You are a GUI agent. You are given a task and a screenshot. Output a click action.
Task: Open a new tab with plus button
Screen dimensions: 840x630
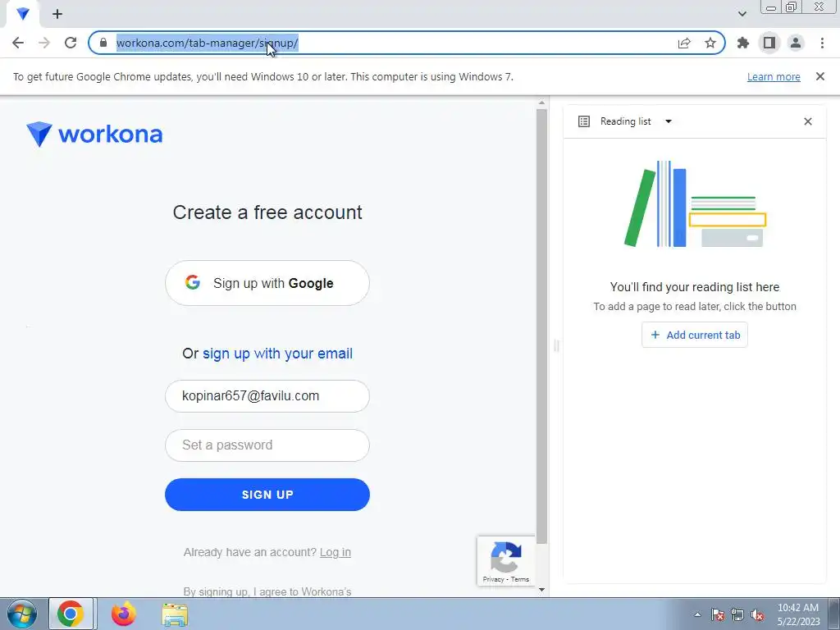tap(57, 14)
